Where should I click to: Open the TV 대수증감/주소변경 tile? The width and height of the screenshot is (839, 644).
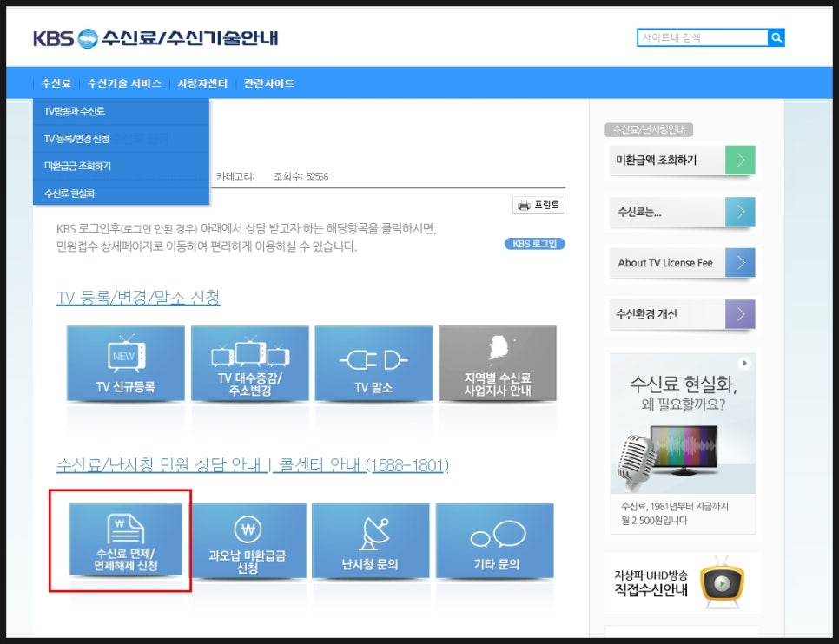coord(250,363)
